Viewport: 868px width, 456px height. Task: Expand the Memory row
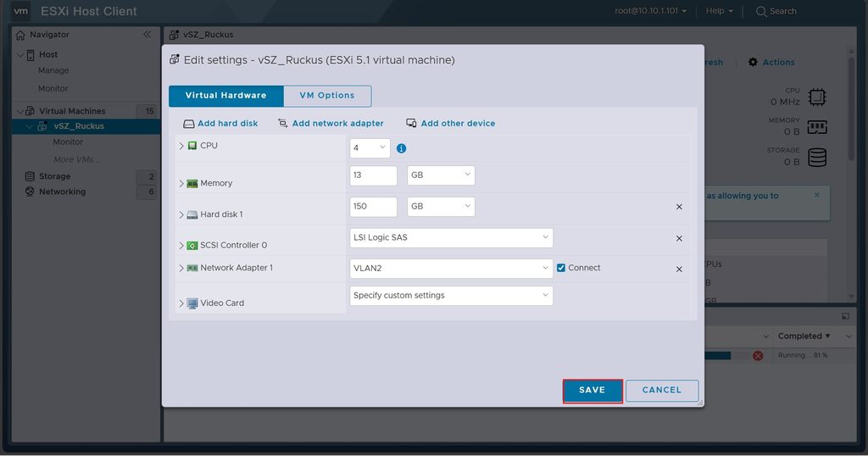181,184
